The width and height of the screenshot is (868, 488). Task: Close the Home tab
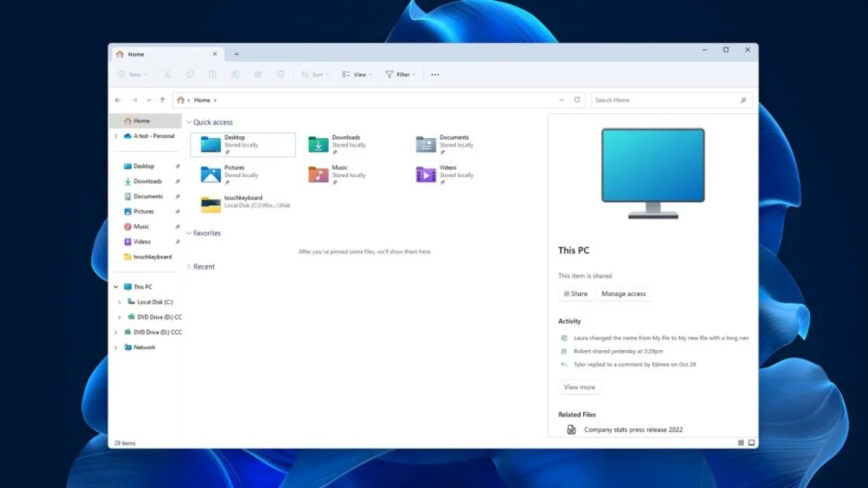[215, 54]
